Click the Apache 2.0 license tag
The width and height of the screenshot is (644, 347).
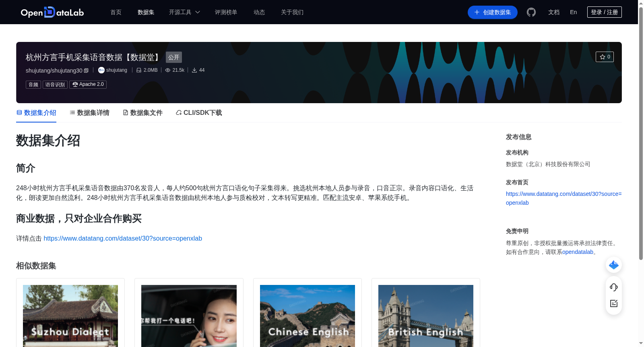(88, 85)
